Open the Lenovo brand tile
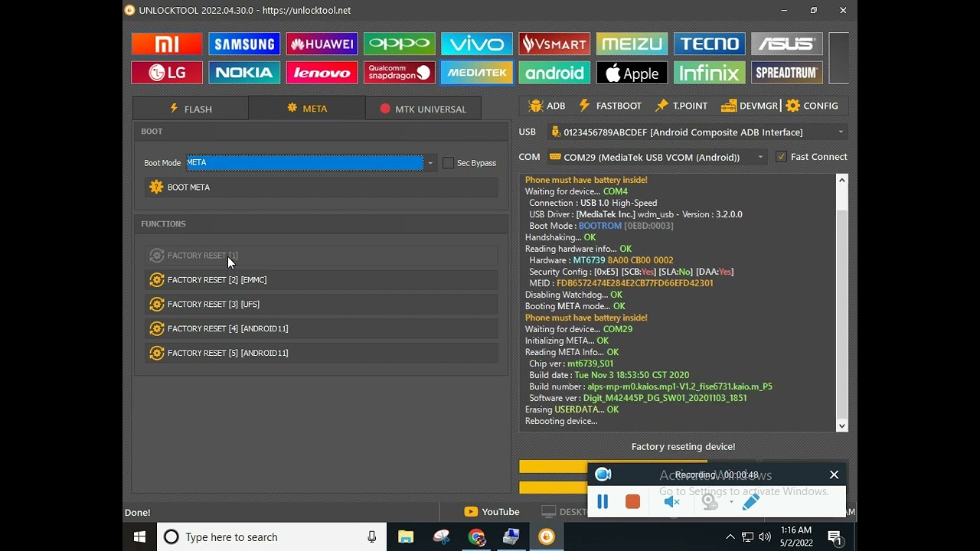The height and width of the screenshot is (551, 980). click(322, 73)
